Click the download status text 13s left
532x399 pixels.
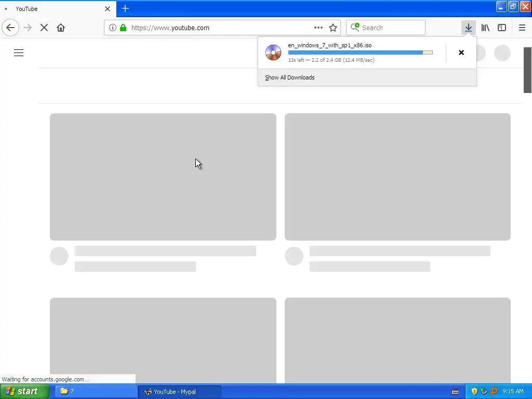(331, 60)
